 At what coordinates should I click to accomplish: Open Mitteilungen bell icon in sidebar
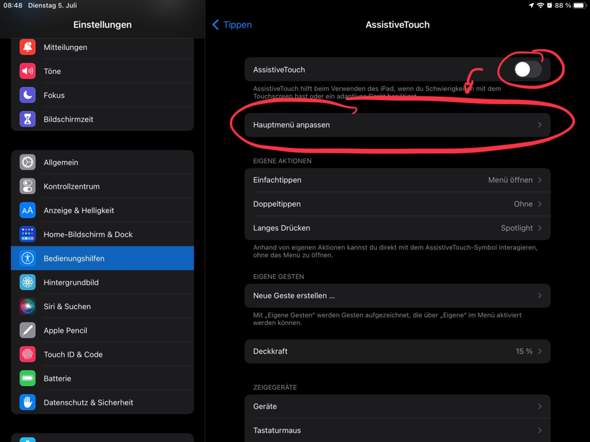pos(27,47)
